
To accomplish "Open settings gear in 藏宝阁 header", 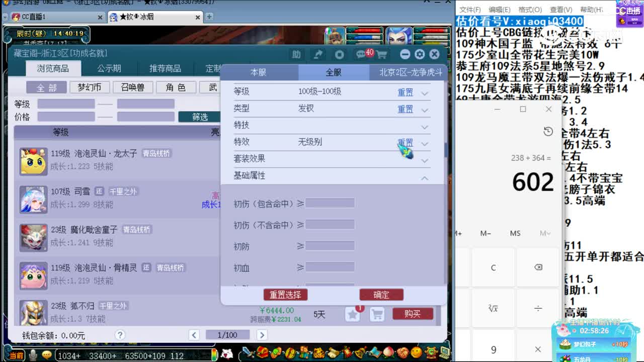I will pyautogui.click(x=420, y=54).
